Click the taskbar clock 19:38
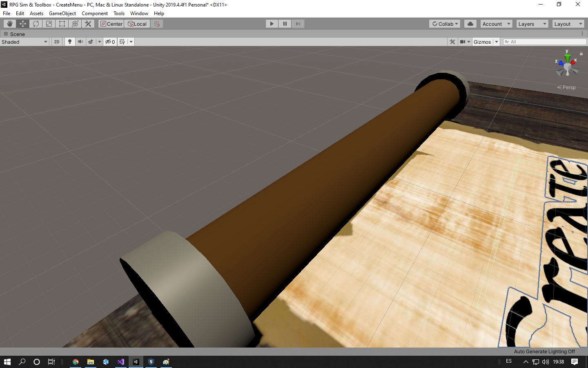 click(558, 362)
